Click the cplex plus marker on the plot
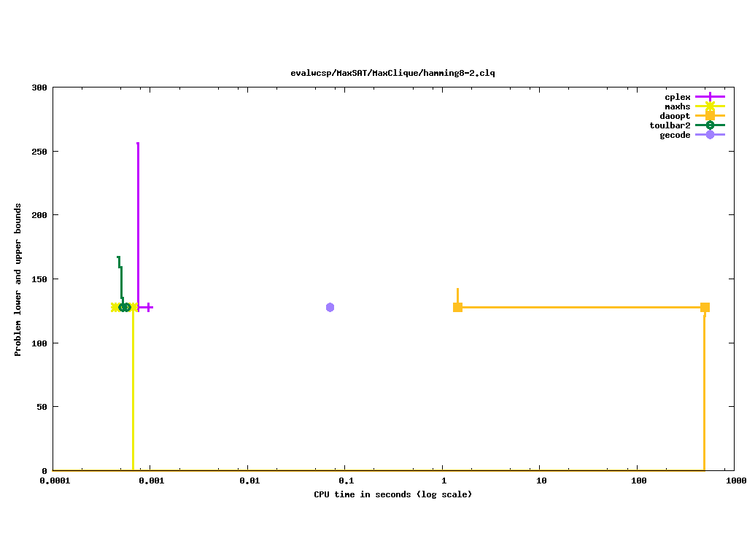The height and width of the screenshot is (560, 747). pos(147,307)
